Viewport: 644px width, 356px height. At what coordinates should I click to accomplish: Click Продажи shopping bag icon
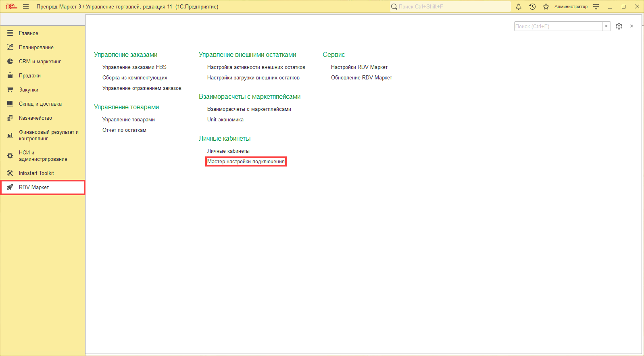pos(10,75)
